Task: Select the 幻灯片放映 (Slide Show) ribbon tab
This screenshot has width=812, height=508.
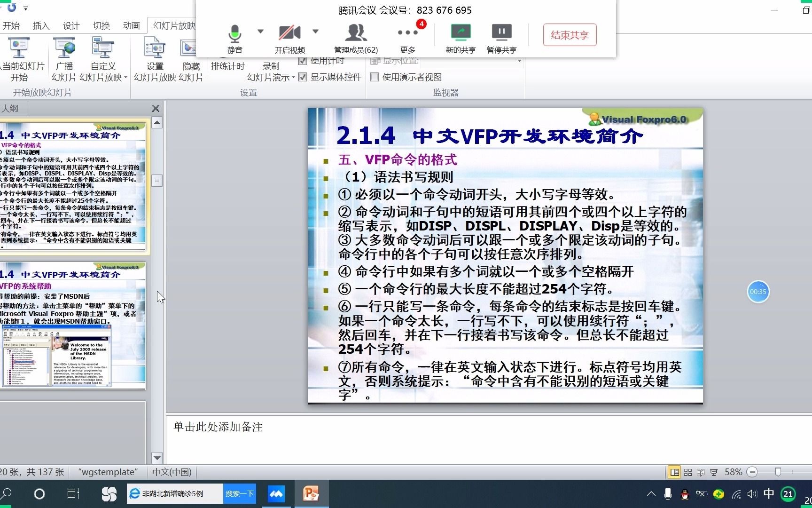Action: point(173,26)
